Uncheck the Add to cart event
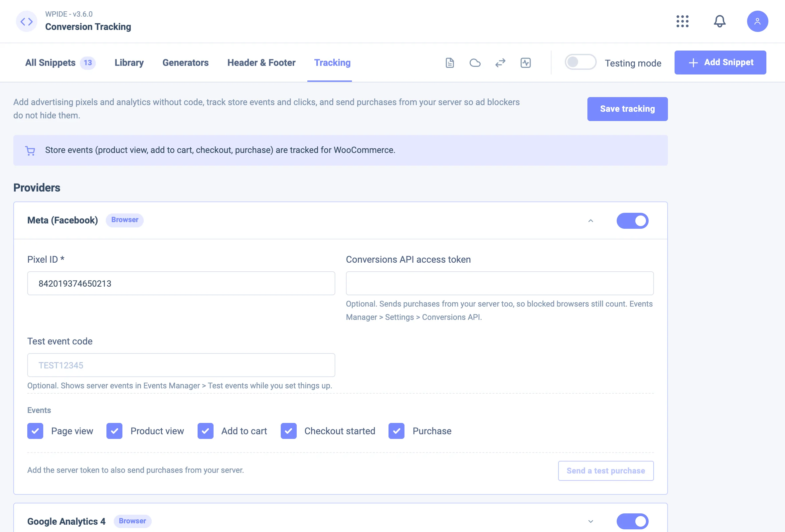This screenshot has width=785, height=532. click(x=205, y=431)
